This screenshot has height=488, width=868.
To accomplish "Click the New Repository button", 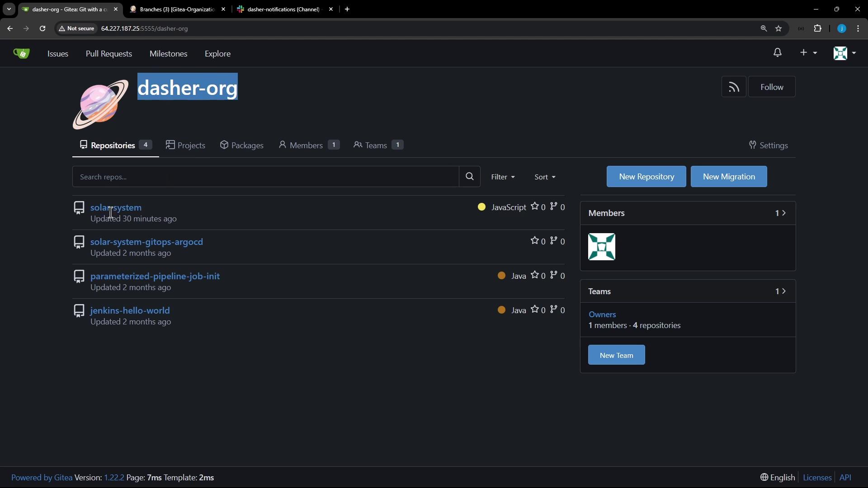I will click(x=646, y=177).
